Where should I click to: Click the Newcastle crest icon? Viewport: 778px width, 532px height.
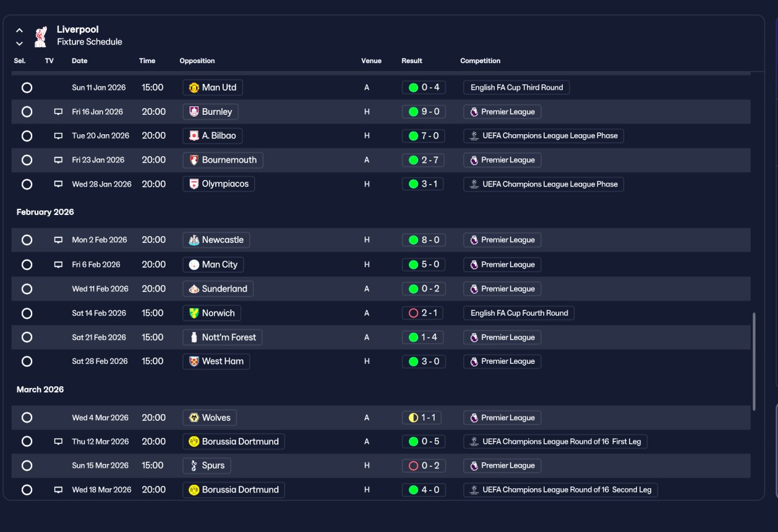tap(194, 240)
